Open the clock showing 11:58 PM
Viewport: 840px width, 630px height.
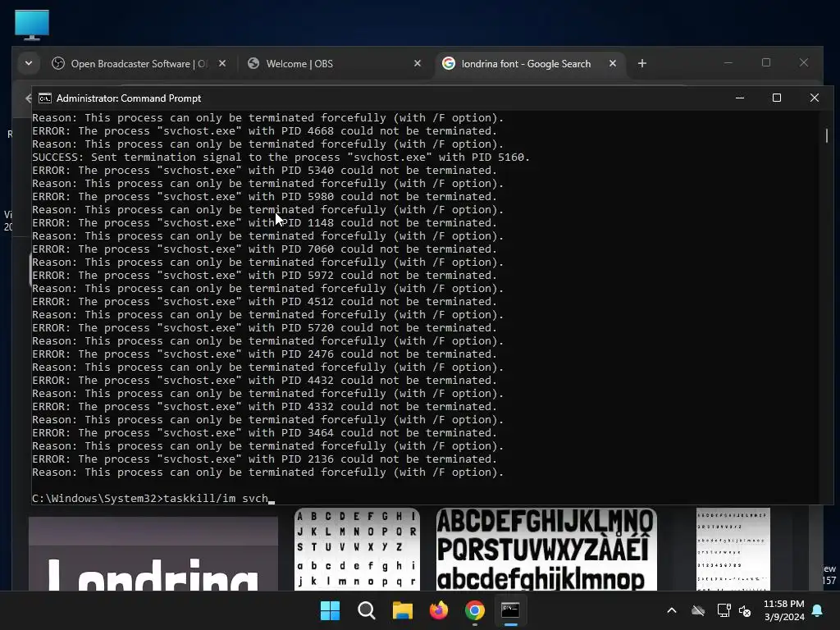[x=784, y=610]
